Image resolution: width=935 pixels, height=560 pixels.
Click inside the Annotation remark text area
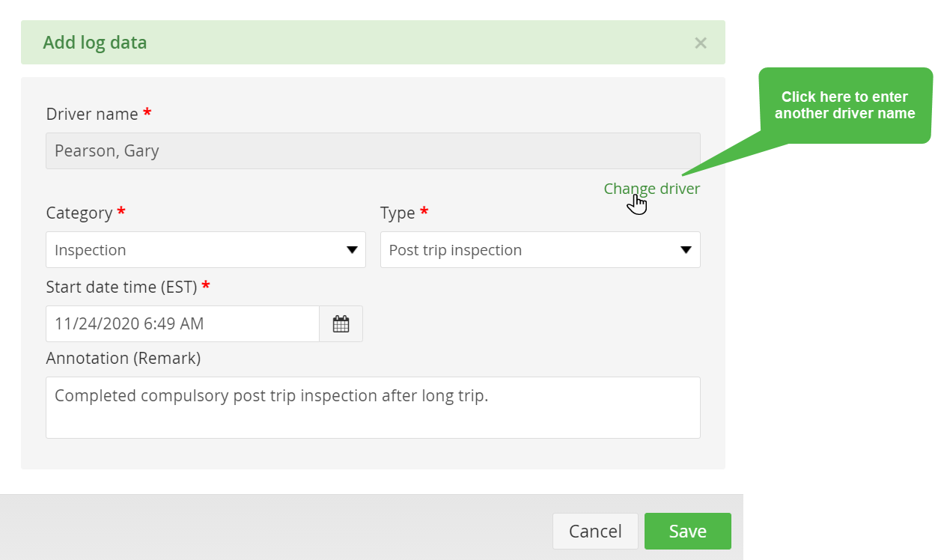373,408
